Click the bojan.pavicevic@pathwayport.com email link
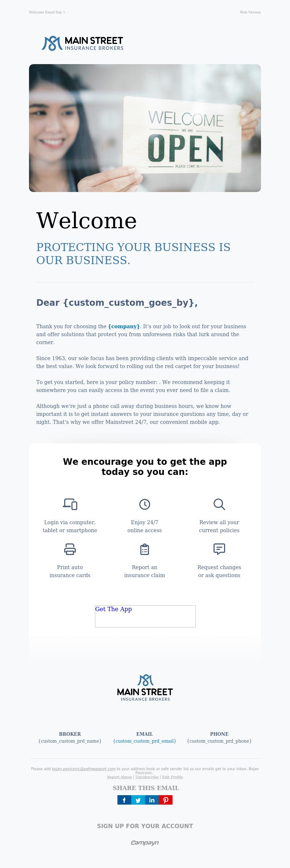Screen dimensions: 290x868 point(84,769)
